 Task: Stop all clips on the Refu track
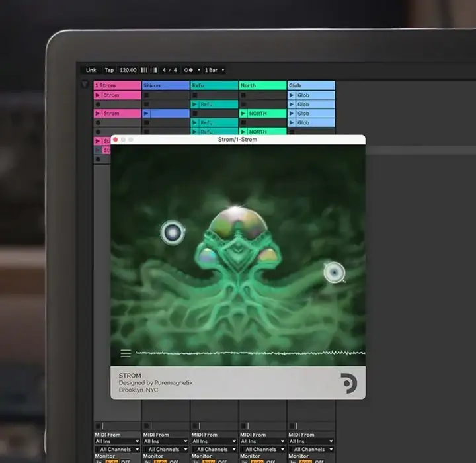(195, 426)
